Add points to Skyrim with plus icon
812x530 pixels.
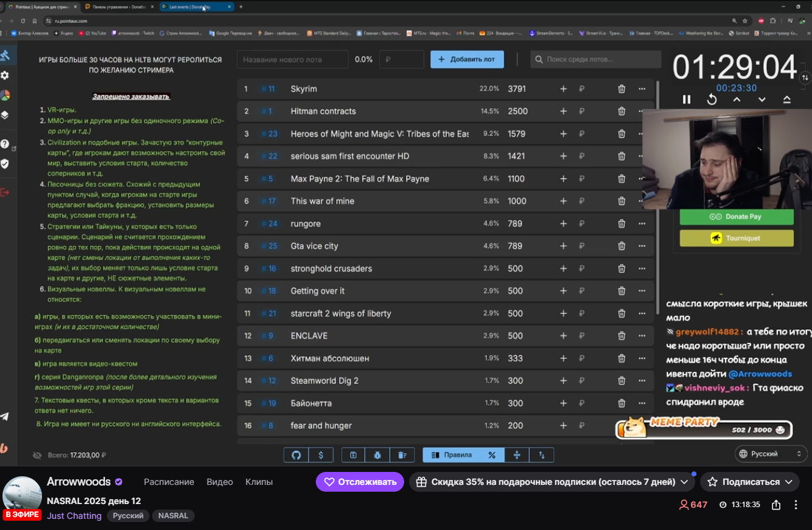(563, 89)
